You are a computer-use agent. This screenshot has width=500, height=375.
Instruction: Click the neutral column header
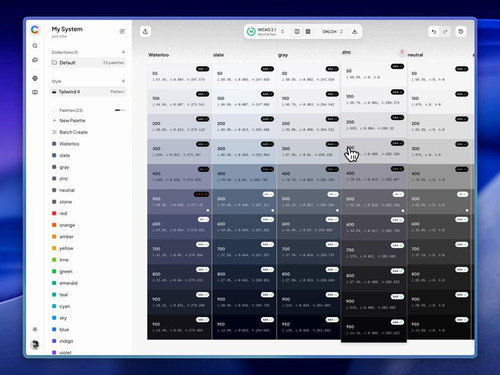tap(415, 55)
